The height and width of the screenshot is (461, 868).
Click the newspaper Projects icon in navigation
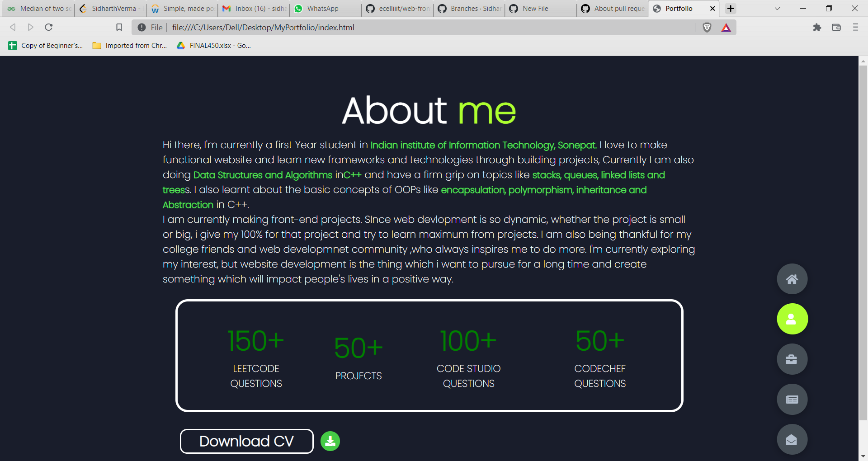tap(792, 399)
